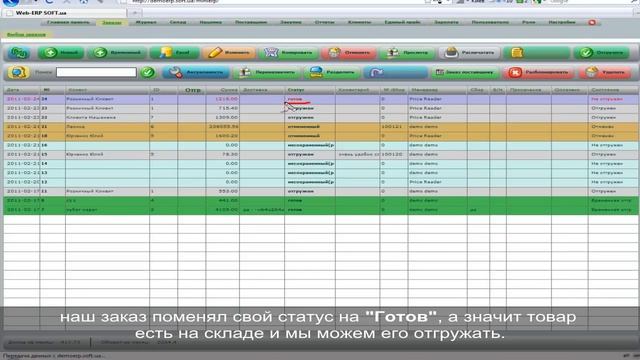
Task: Click the Отгр column header
Action: coord(192,90)
